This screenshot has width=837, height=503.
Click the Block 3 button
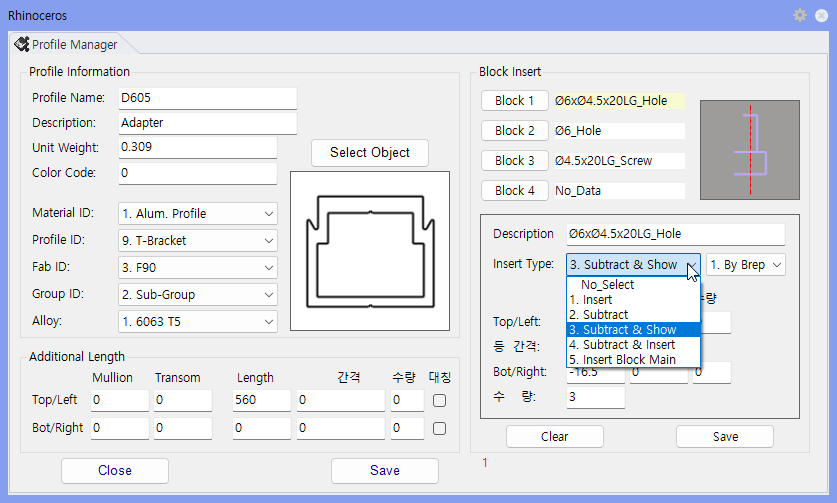[515, 160]
